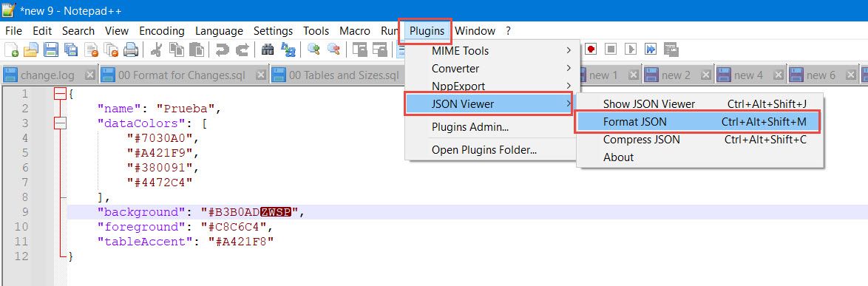868x286 pixels.
Task: Click the "#7030A0" value on line 4
Action: (160, 137)
